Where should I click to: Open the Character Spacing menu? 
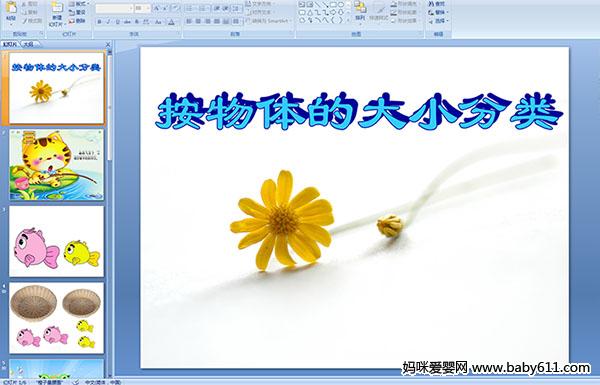pos(147,22)
